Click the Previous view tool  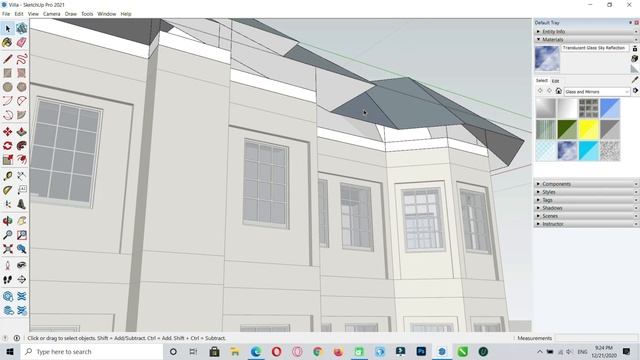pos(22,249)
